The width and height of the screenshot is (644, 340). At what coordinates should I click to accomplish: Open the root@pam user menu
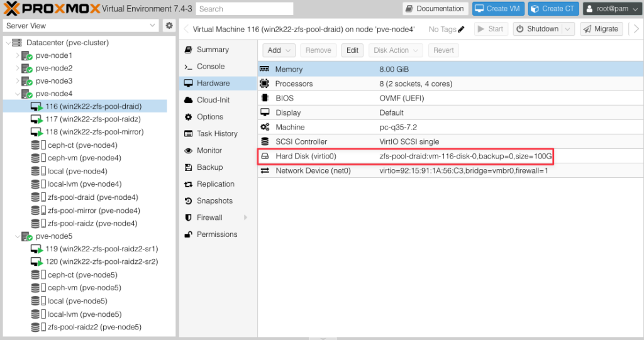pos(612,9)
